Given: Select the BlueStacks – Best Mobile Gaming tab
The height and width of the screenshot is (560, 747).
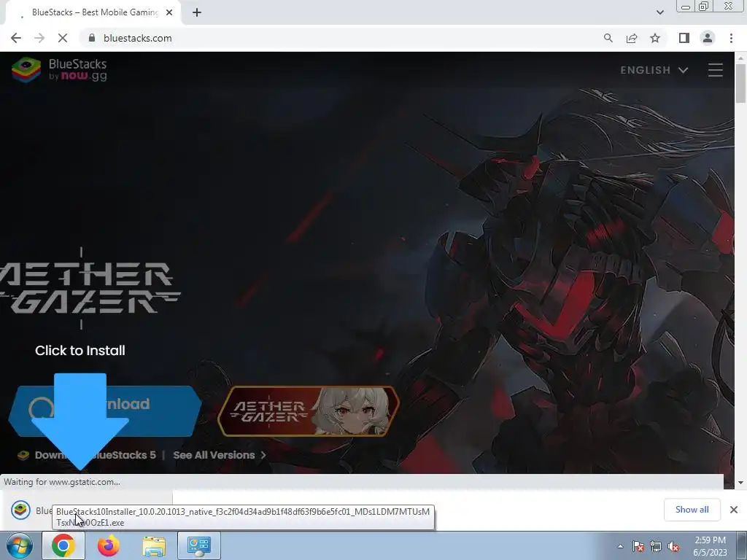Looking at the screenshot, I should (93, 12).
